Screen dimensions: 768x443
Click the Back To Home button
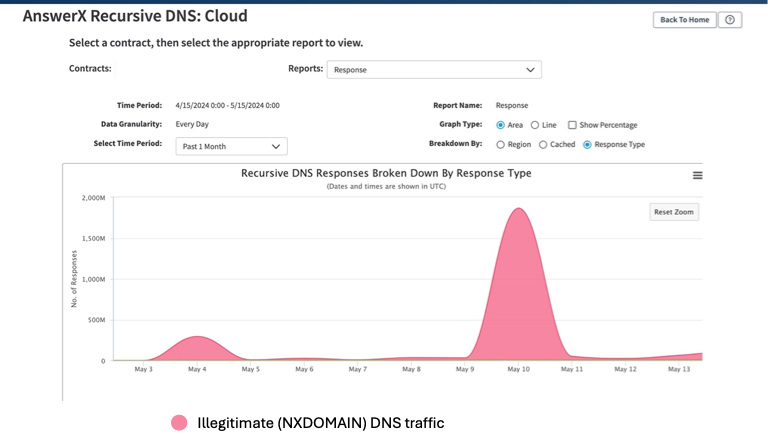tap(684, 20)
